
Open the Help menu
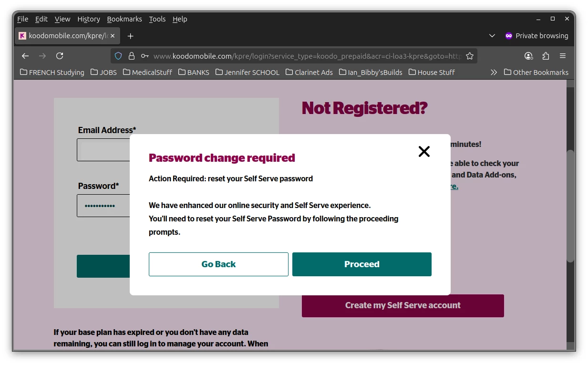[x=180, y=19]
